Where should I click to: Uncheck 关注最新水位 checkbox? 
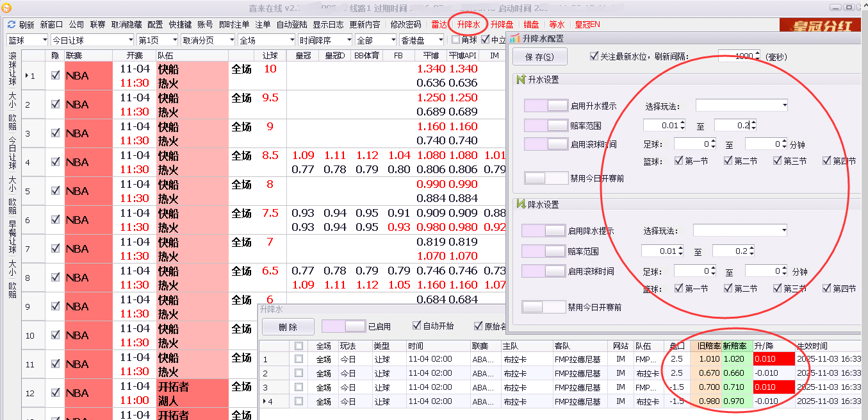tap(593, 56)
